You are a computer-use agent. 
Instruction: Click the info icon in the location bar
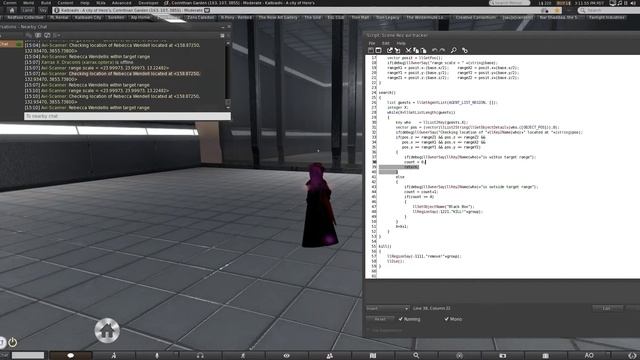coord(57,10)
